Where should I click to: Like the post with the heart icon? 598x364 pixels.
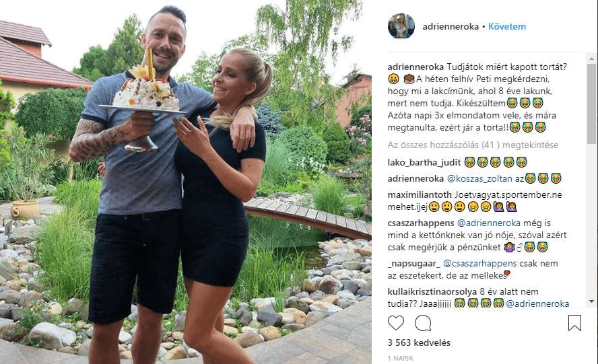[x=396, y=323]
